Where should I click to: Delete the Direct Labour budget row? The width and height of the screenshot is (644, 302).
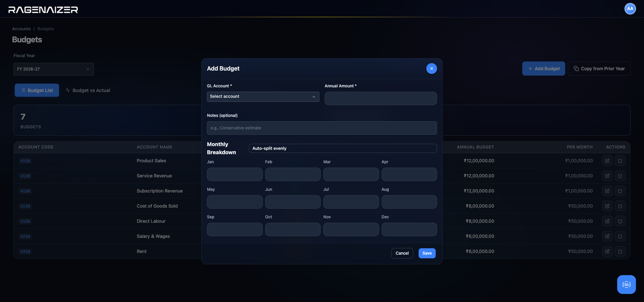point(620,221)
